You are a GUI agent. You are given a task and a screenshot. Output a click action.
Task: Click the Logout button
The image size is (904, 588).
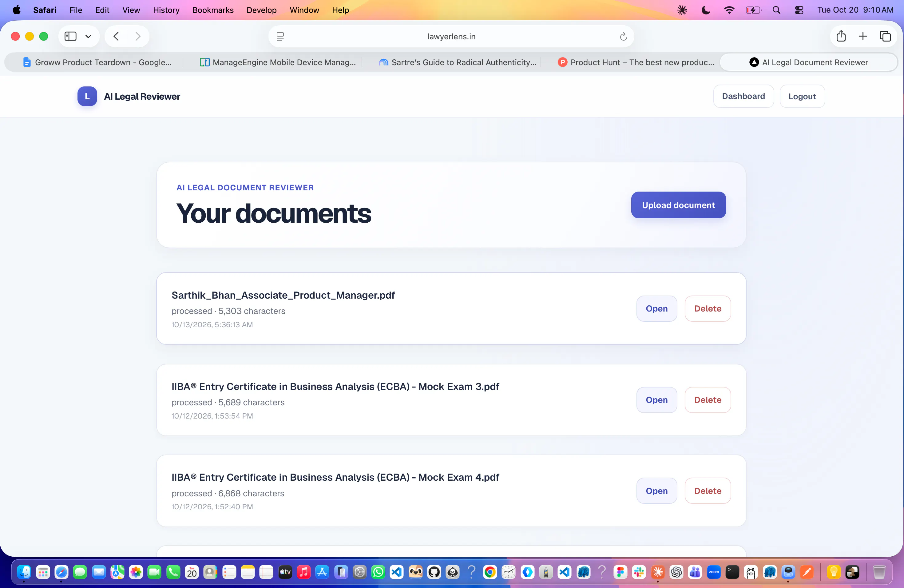tap(802, 97)
